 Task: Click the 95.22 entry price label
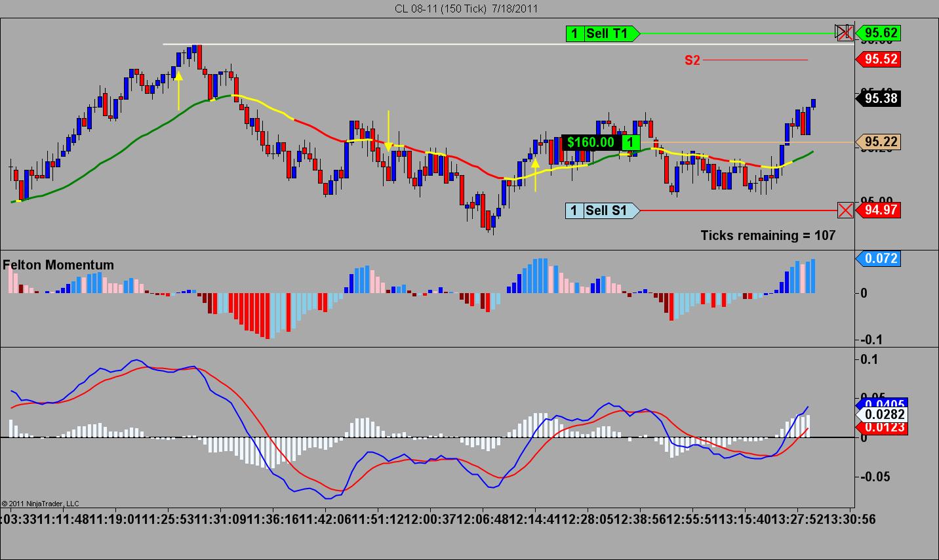pos(878,142)
